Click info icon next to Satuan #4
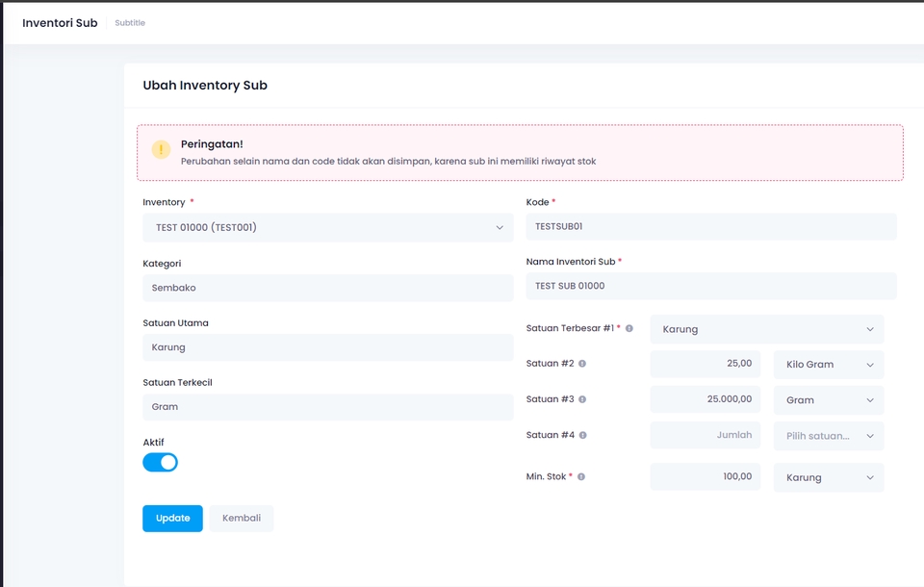Viewport: 924px width, 587px height. coord(582,435)
